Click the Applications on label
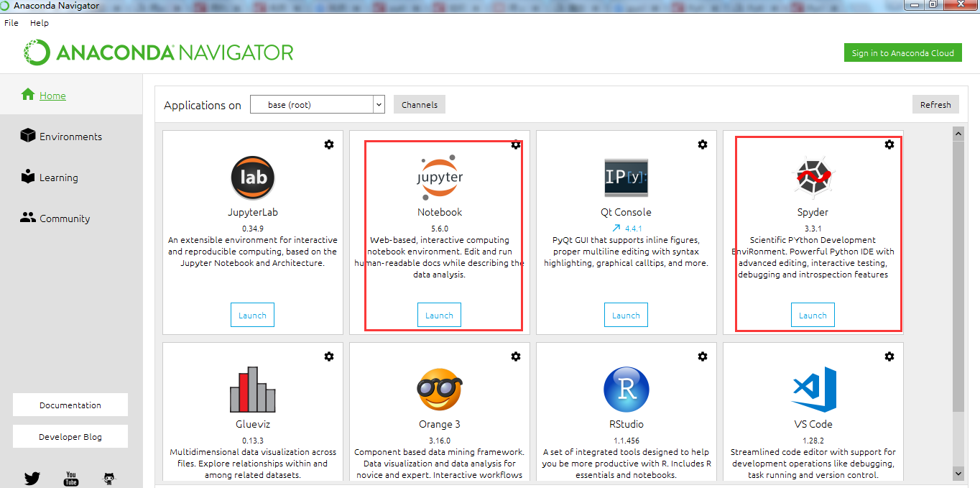Screen dimensions: 980x488 [x=203, y=105]
